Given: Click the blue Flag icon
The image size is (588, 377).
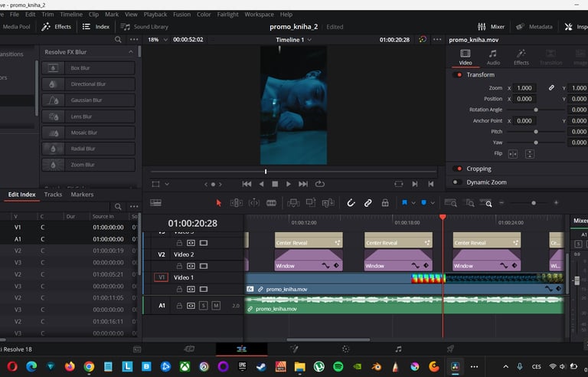Looking at the screenshot, I should click(x=404, y=203).
